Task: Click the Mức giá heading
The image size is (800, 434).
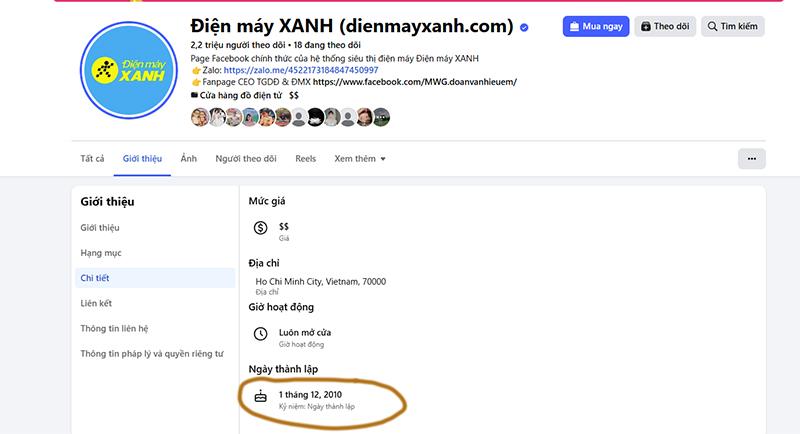Action: [267, 201]
